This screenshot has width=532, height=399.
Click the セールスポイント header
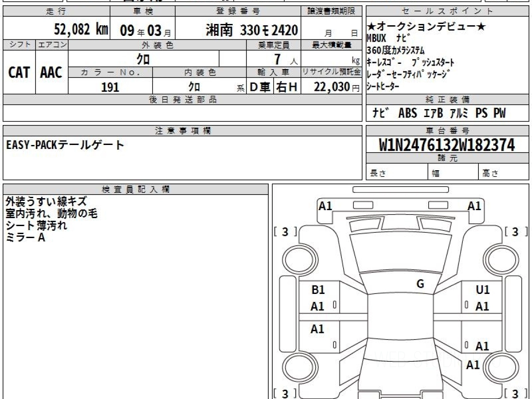coord(447,12)
